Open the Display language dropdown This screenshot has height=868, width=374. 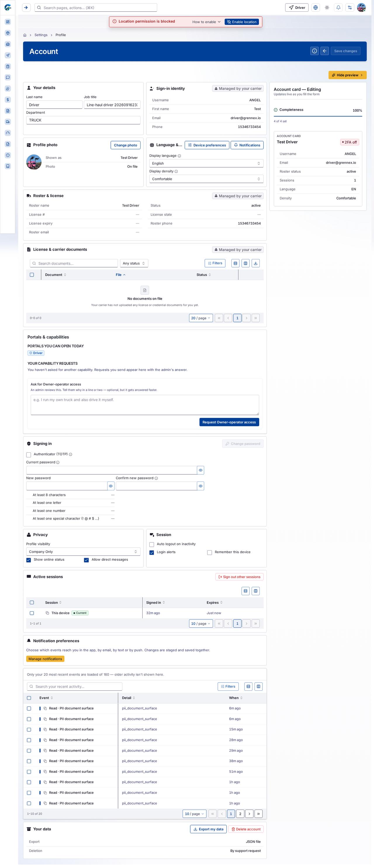click(x=206, y=164)
